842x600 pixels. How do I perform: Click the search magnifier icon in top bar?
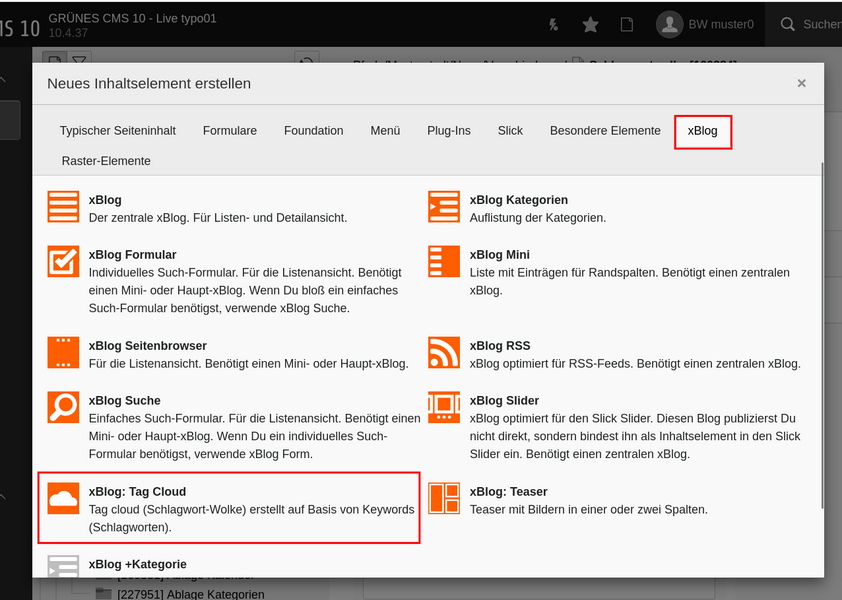point(787,24)
